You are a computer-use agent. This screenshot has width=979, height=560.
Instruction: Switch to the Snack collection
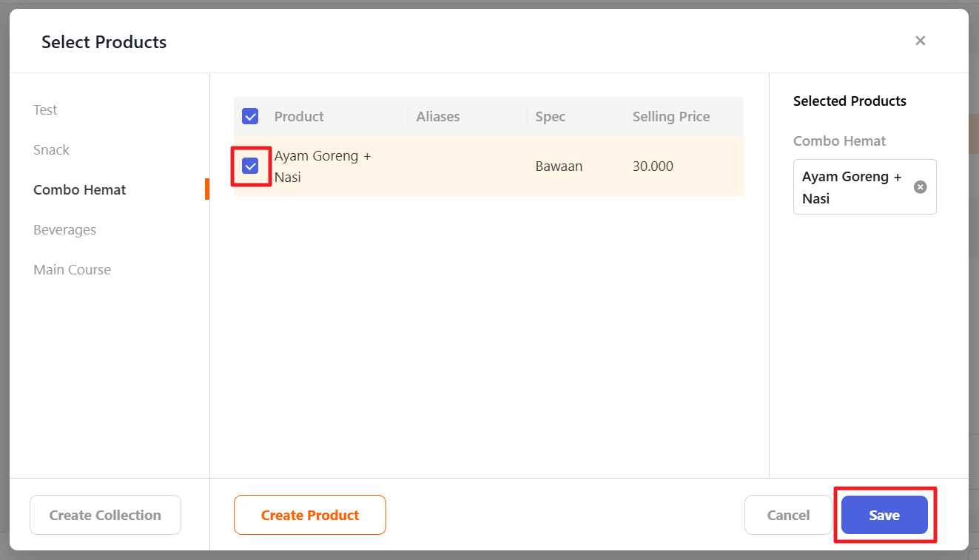(x=51, y=149)
